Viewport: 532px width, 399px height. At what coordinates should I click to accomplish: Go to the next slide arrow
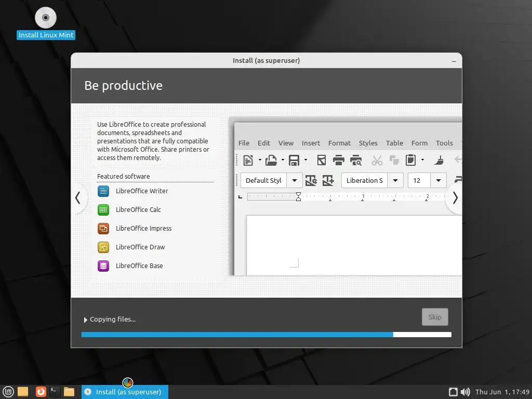[455, 198]
